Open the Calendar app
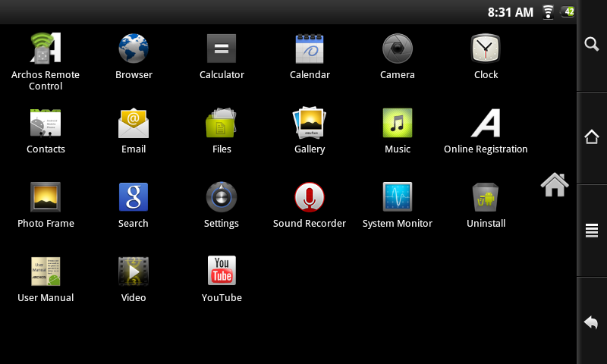The image size is (607, 364). click(x=310, y=49)
